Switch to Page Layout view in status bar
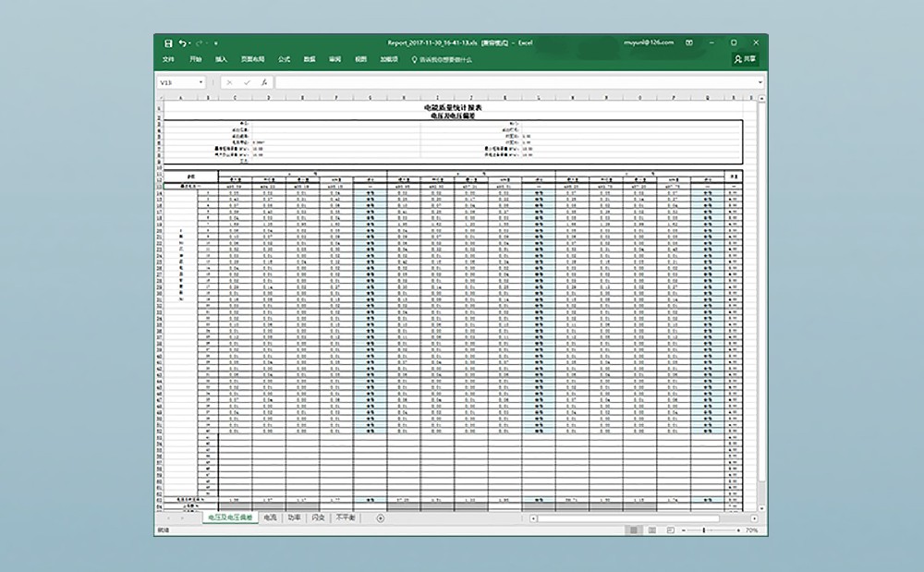The width and height of the screenshot is (924, 572). [650, 531]
